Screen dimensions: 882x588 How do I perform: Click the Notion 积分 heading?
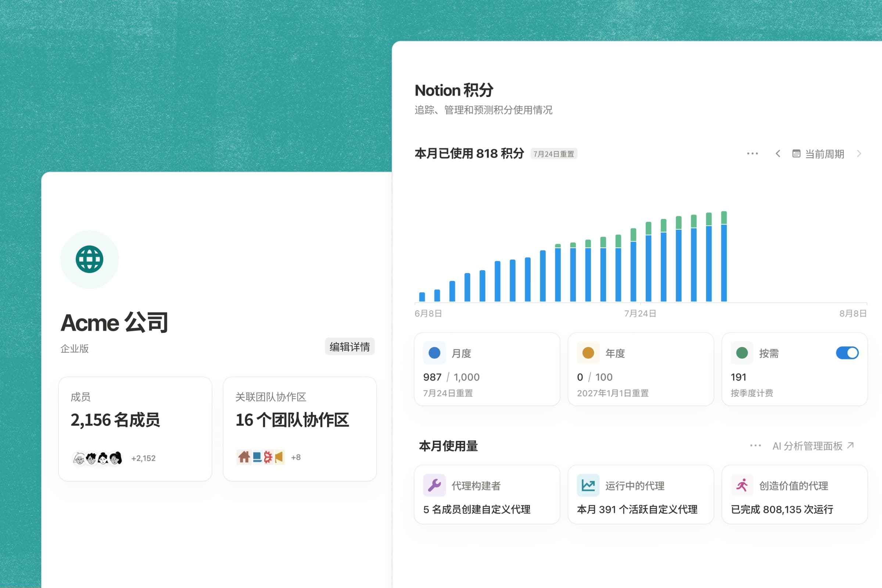[454, 90]
